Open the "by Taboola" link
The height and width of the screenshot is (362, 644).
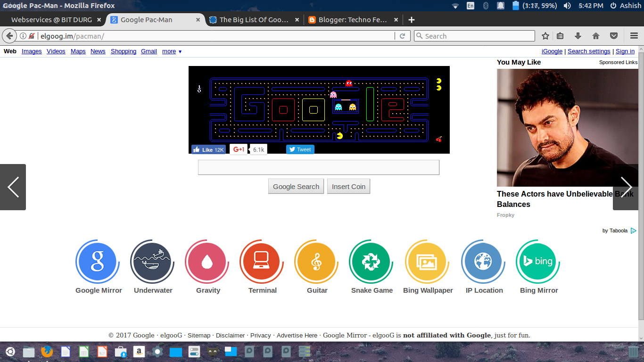coord(619,230)
